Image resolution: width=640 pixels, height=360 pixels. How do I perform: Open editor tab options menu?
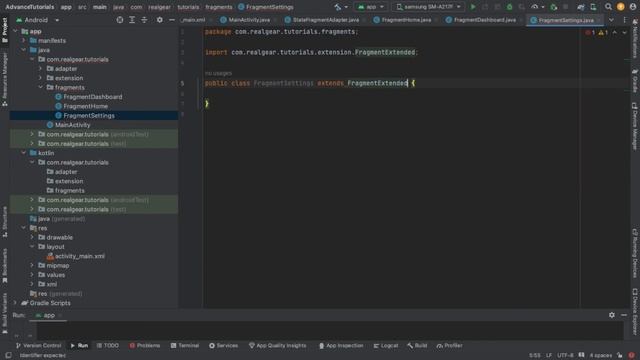click(624, 20)
